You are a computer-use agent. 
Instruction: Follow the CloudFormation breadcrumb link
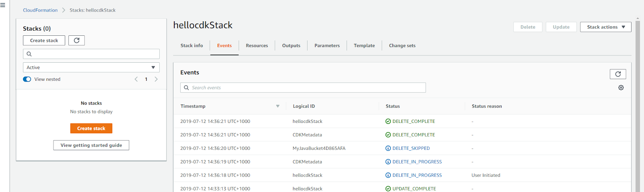click(x=40, y=10)
